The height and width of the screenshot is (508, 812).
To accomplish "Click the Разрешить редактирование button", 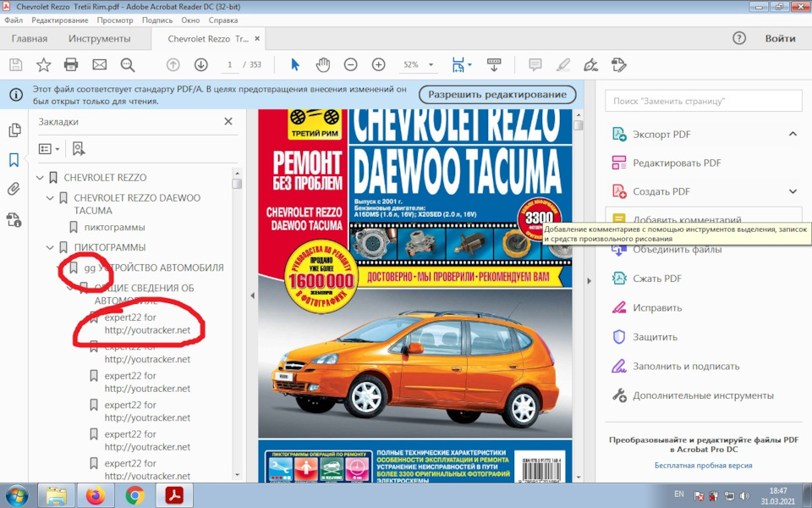I will pyautogui.click(x=497, y=94).
